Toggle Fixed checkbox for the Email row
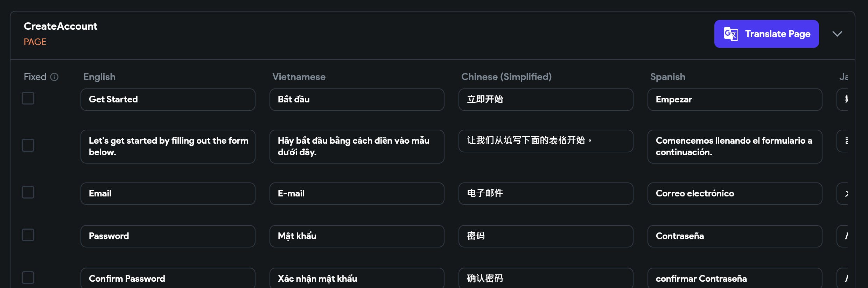The width and height of the screenshot is (868, 288). pos(28,192)
